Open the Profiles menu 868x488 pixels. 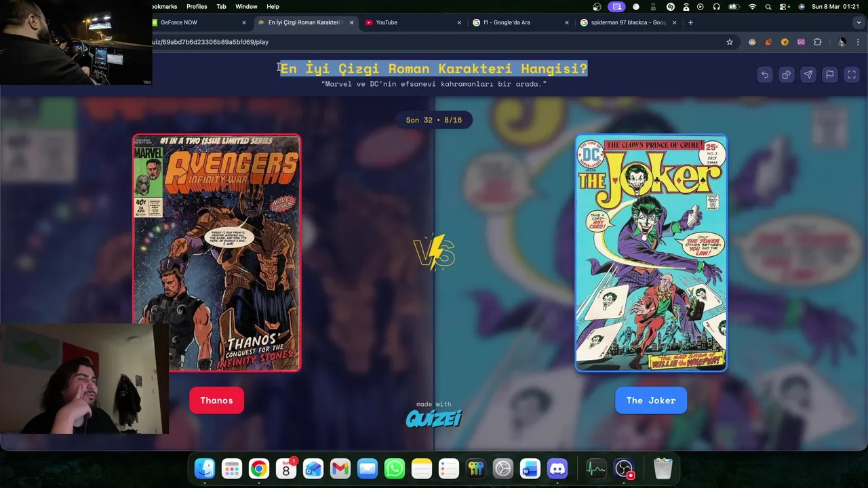coord(197,6)
